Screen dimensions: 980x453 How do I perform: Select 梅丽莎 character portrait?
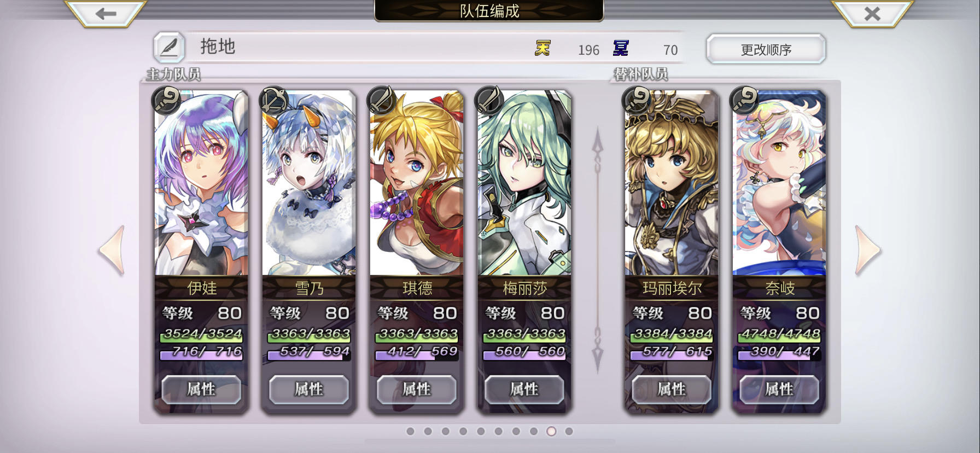524,183
